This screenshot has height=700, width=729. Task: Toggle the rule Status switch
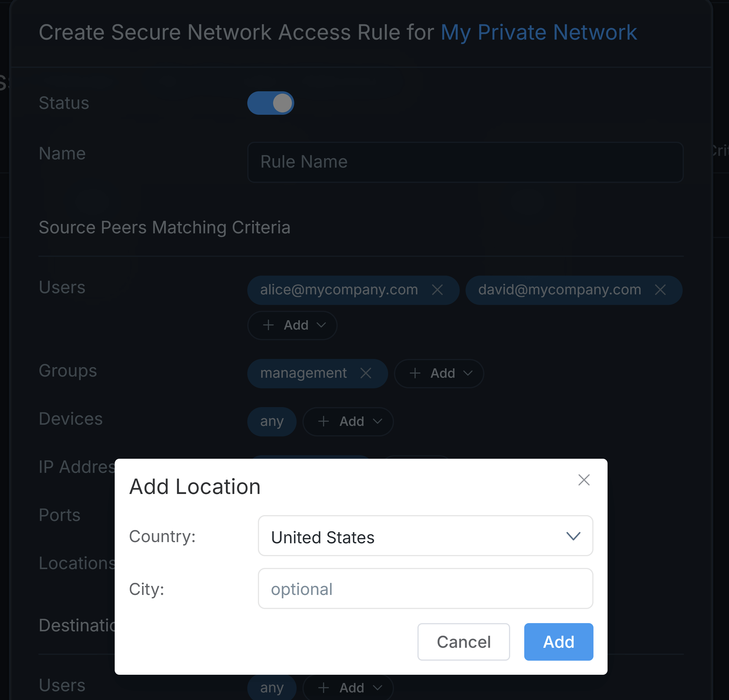pos(271,103)
